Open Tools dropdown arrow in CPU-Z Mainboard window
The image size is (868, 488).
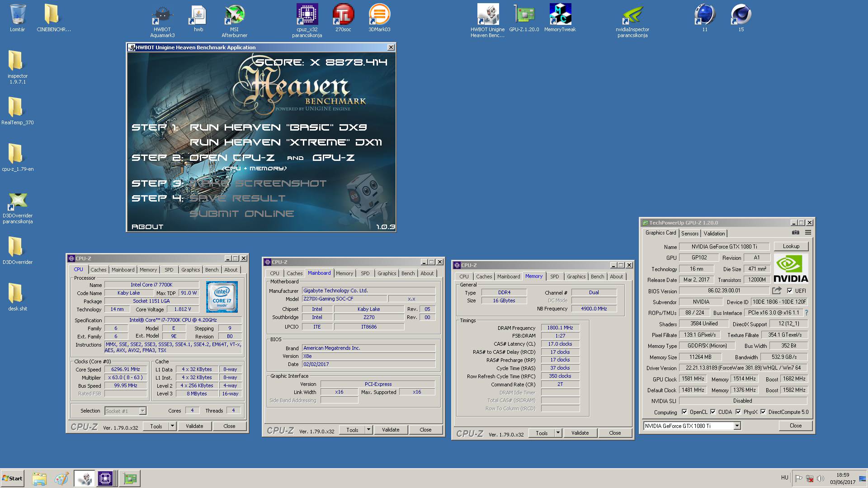pos(368,430)
